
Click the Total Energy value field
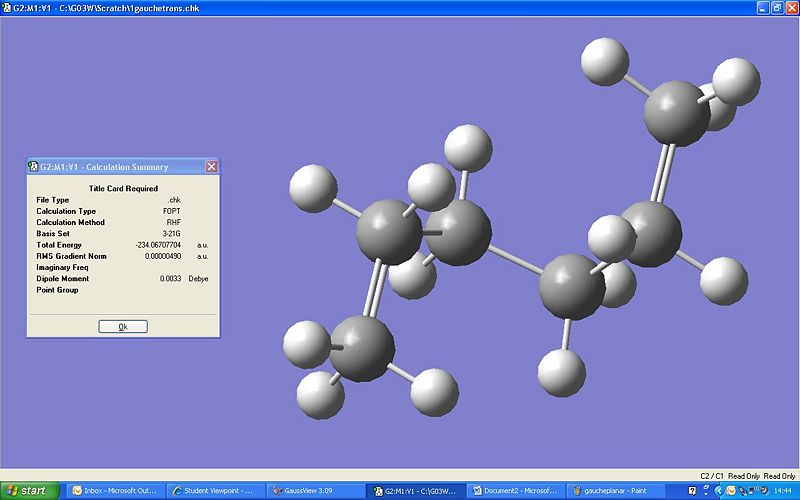tap(159, 245)
